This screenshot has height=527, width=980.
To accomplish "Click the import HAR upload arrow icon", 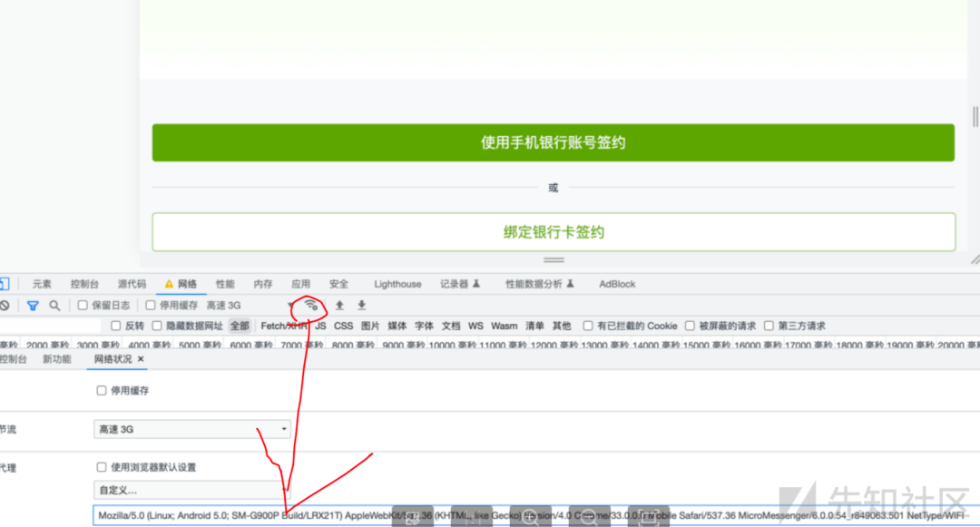I will [339, 306].
